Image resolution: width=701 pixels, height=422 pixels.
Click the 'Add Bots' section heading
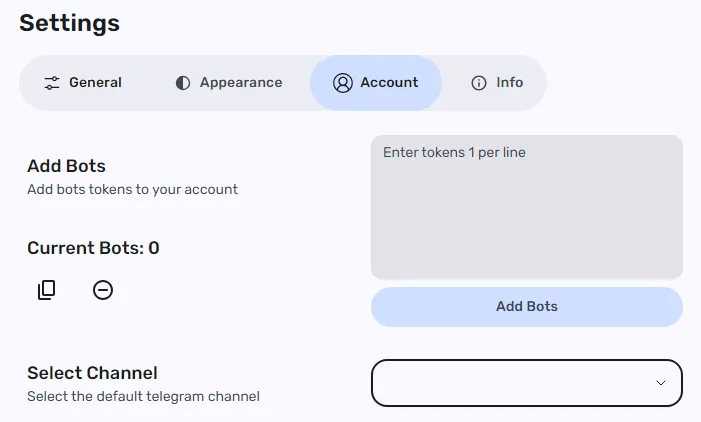[x=66, y=166]
